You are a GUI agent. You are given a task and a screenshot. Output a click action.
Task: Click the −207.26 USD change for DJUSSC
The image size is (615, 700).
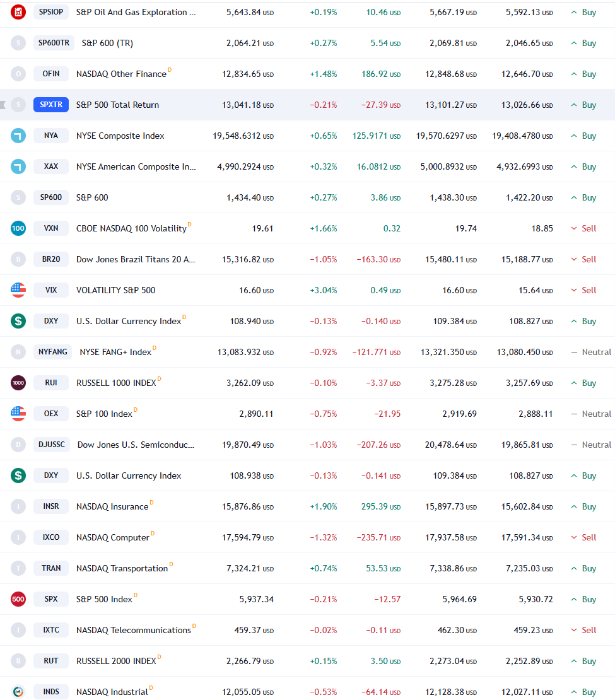pyautogui.click(x=378, y=445)
